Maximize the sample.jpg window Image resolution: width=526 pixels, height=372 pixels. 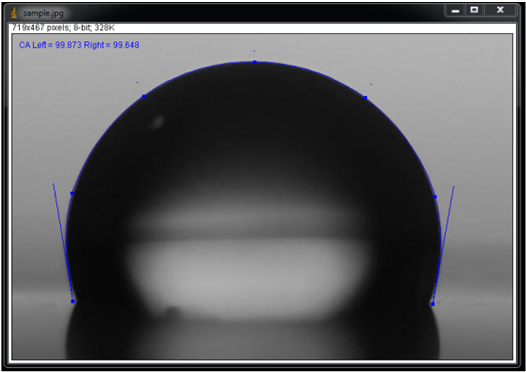tap(474, 10)
